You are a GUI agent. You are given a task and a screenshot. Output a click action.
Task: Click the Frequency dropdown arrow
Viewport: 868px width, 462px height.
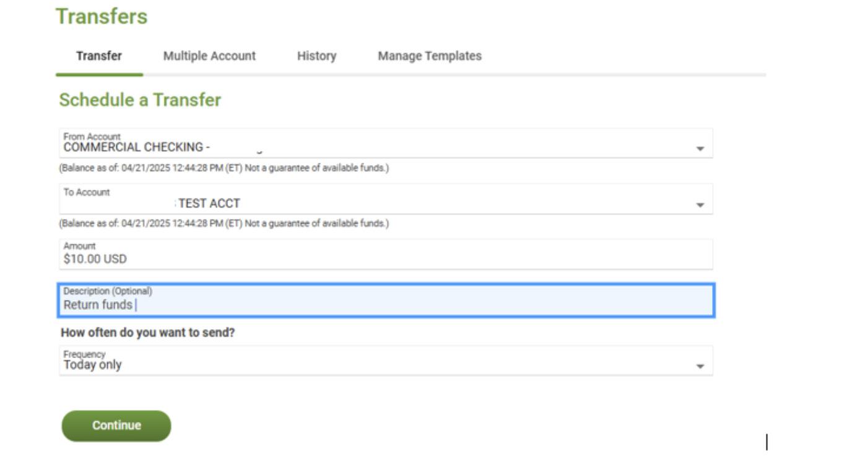coord(700,366)
